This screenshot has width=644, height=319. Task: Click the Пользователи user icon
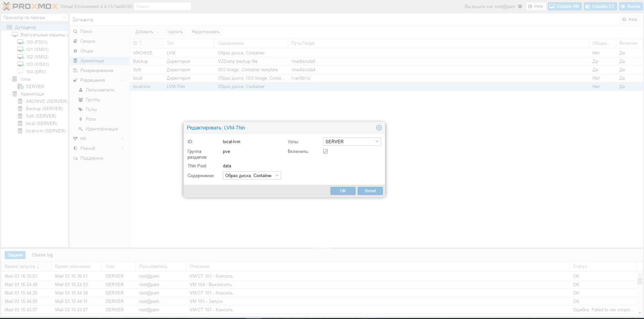pos(81,90)
